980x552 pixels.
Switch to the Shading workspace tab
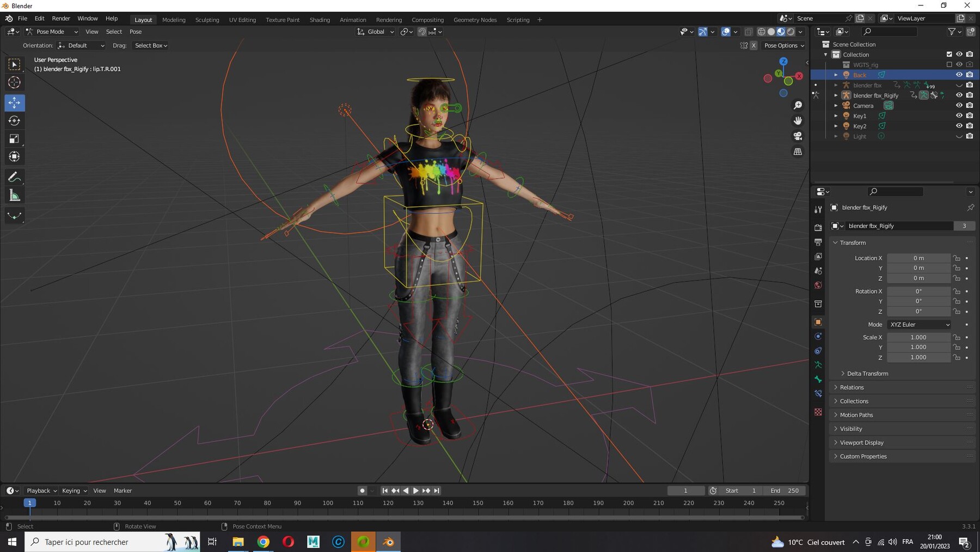pyautogui.click(x=320, y=20)
